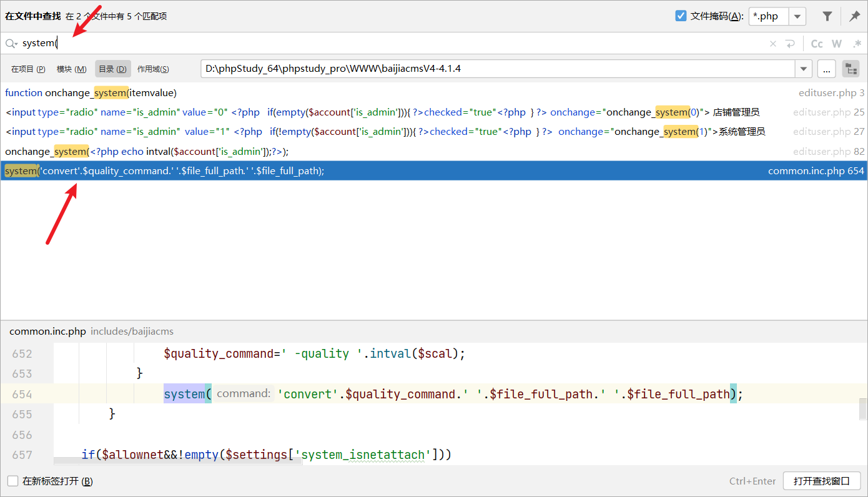Expand the *.php file mask dropdown
Viewport: 868px width, 497px height.
click(x=797, y=16)
